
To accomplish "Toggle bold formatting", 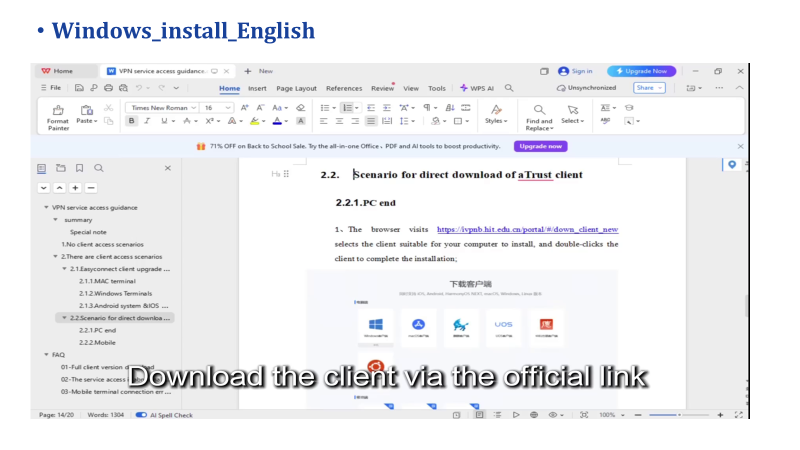I will point(131,121).
